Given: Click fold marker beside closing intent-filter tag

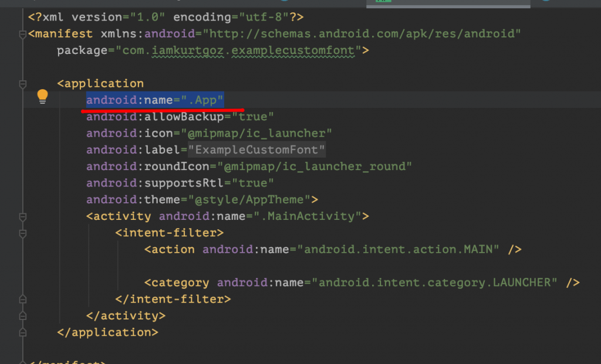Looking at the screenshot, I should [23, 300].
